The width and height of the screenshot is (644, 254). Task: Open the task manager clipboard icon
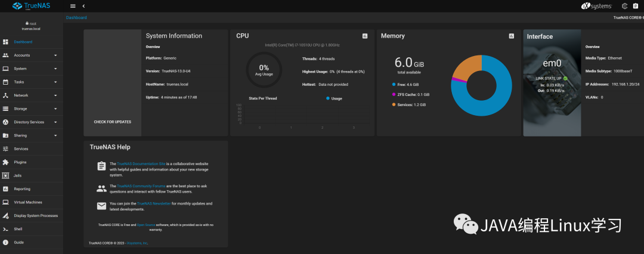tap(637, 6)
